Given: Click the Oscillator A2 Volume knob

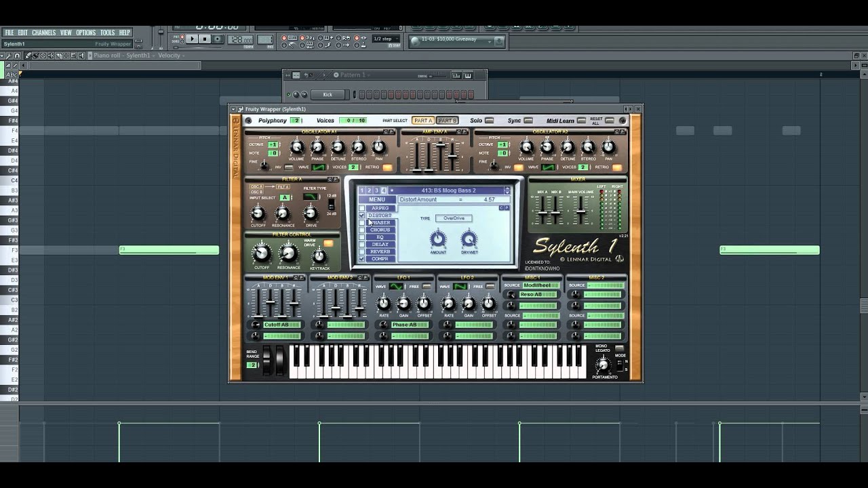Looking at the screenshot, I should (526, 147).
